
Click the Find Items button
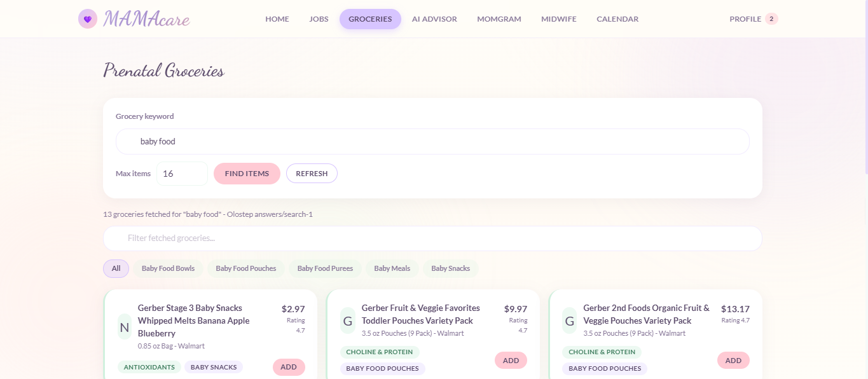(x=247, y=174)
